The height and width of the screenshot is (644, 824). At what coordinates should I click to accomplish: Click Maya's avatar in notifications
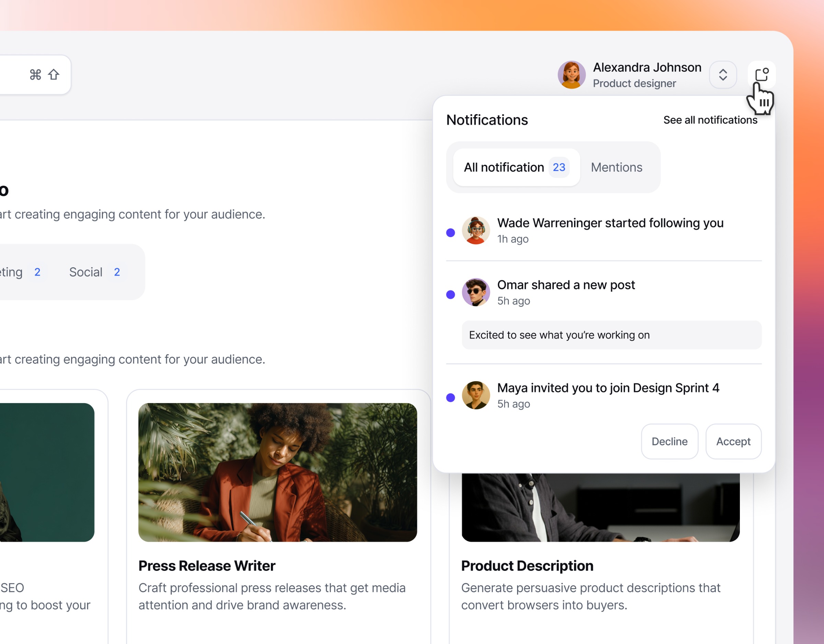tap(476, 395)
